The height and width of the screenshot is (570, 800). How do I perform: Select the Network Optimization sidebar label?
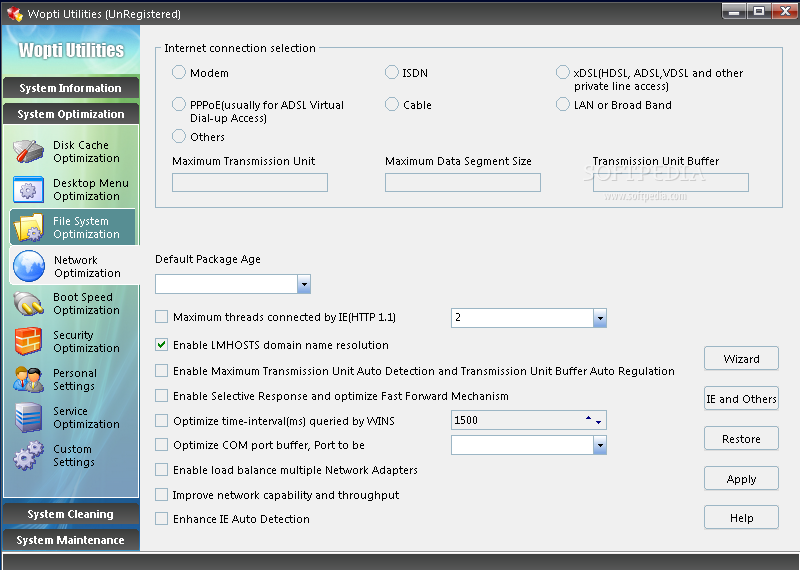coord(87,266)
